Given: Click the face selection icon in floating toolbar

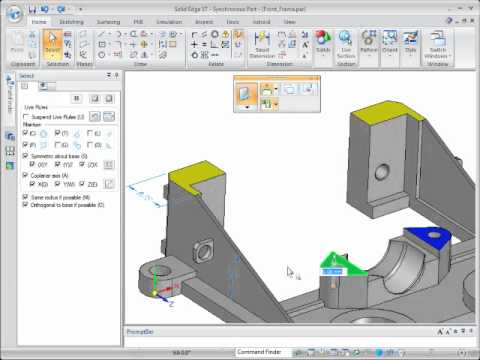Looking at the screenshot, I should pyautogui.click(x=246, y=94).
